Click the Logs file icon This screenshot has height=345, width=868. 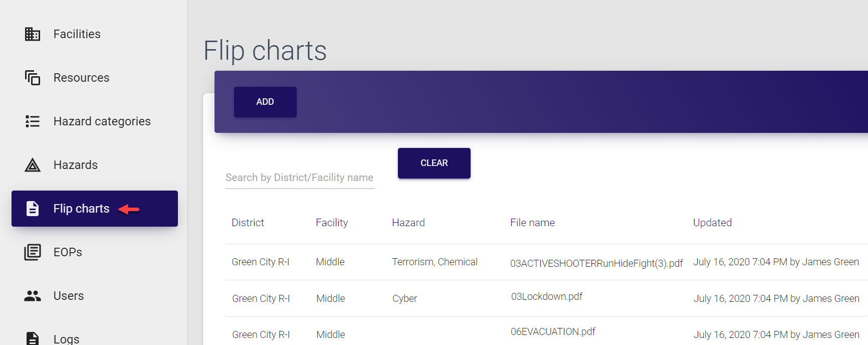pos(33,338)
